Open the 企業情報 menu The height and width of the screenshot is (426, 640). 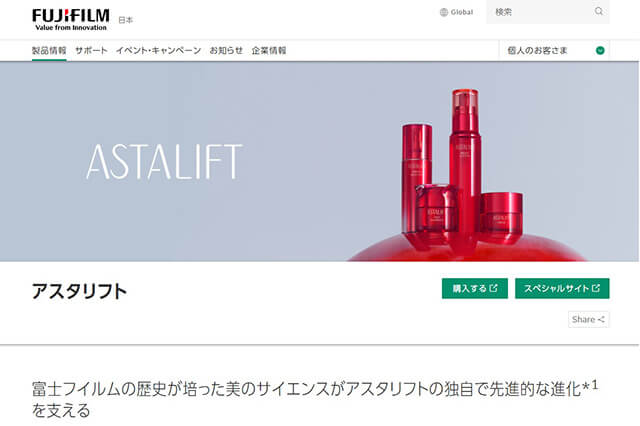(269, 51)
